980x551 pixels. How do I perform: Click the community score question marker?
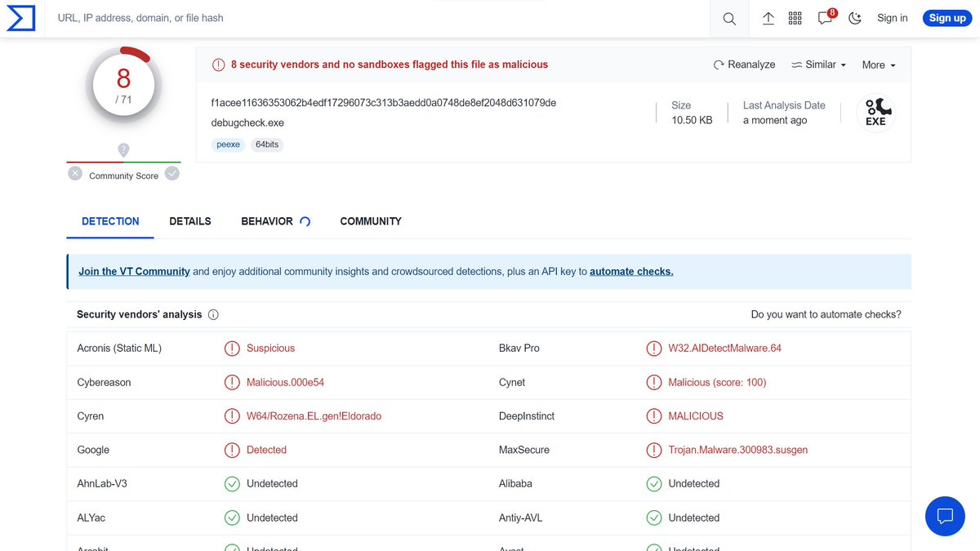(x=123, y=150)
